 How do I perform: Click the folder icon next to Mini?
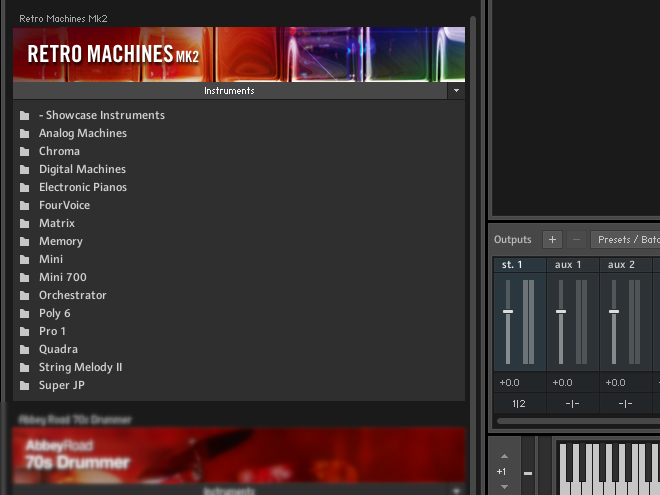[25, 260]
